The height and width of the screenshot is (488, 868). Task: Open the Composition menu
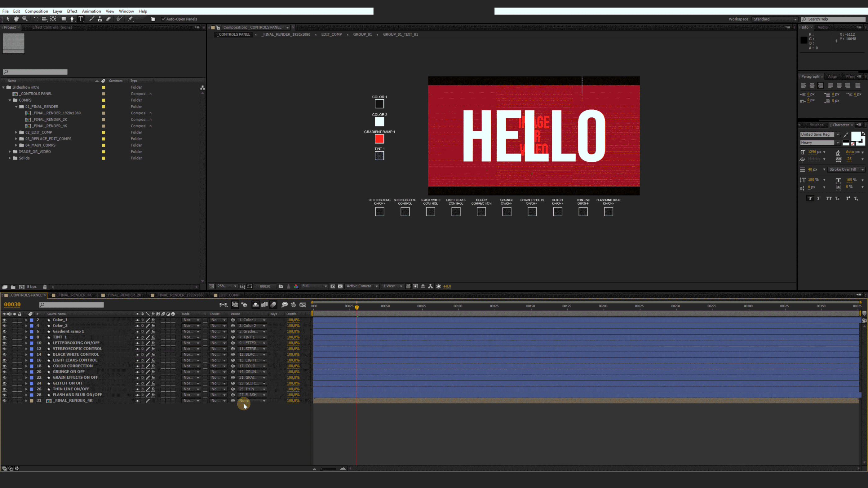tap(36, 11)
